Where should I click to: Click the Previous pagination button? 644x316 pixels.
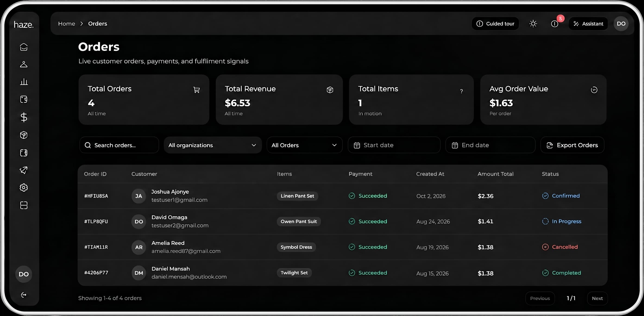540,298
